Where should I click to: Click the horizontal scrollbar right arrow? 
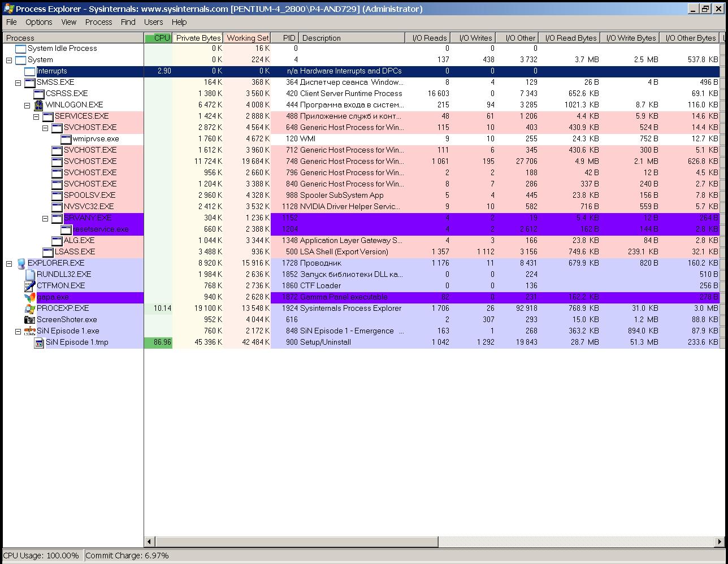(x=720, y=541)
